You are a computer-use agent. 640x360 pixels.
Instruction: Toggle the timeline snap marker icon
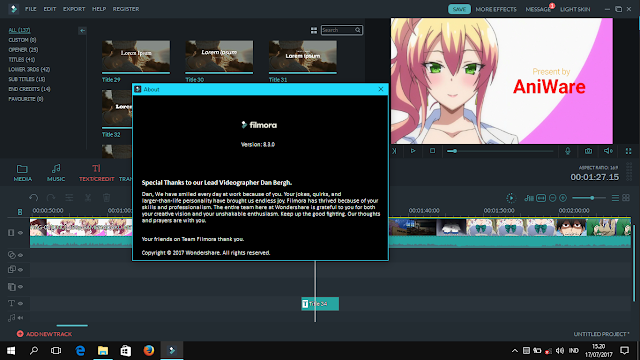pos(20,212)
